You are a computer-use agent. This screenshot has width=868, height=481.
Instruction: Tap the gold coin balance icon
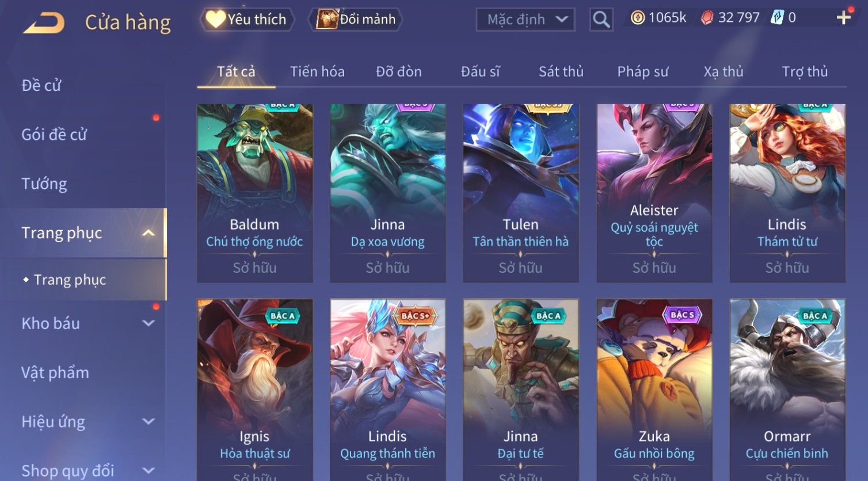pos(638,18)
